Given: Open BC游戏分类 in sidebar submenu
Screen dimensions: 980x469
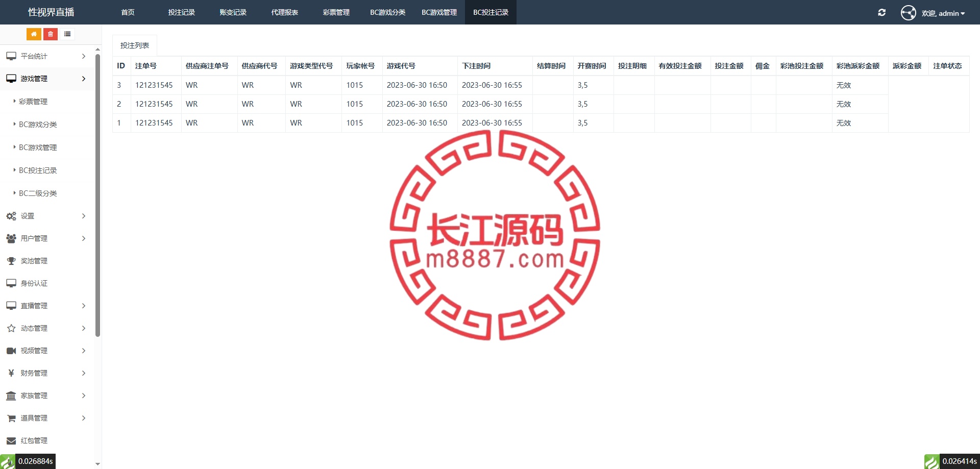Looking at the screenshot, I should coord(38,125).
